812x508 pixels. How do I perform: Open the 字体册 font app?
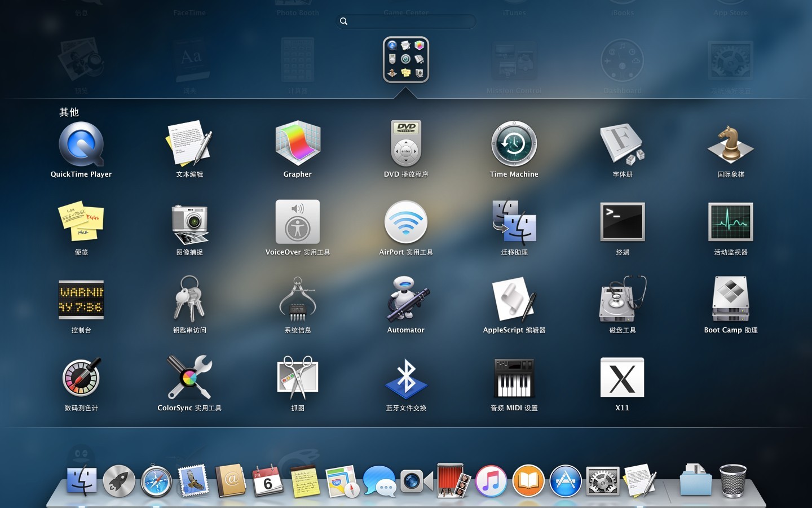point(623,143)
